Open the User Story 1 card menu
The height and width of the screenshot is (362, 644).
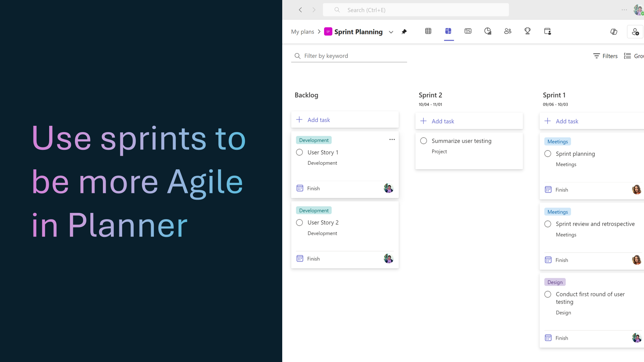[x=392, y=139]
